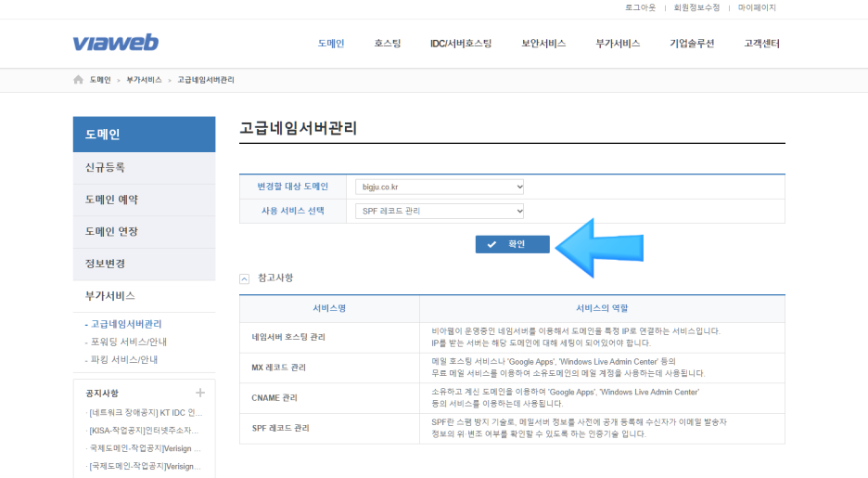Click 서비스의 역할 column header
868x478 pixels.
(602, 308)
